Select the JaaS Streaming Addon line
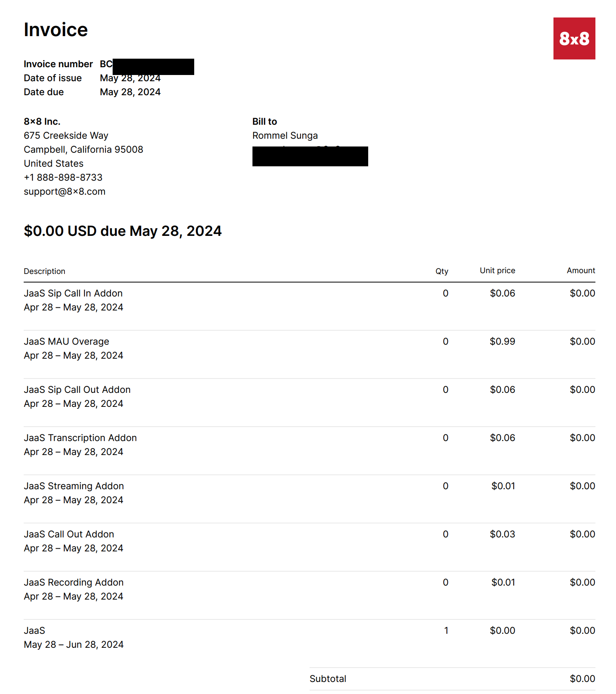The width and height of the screenshot is (616, 694). pos(74,486)
